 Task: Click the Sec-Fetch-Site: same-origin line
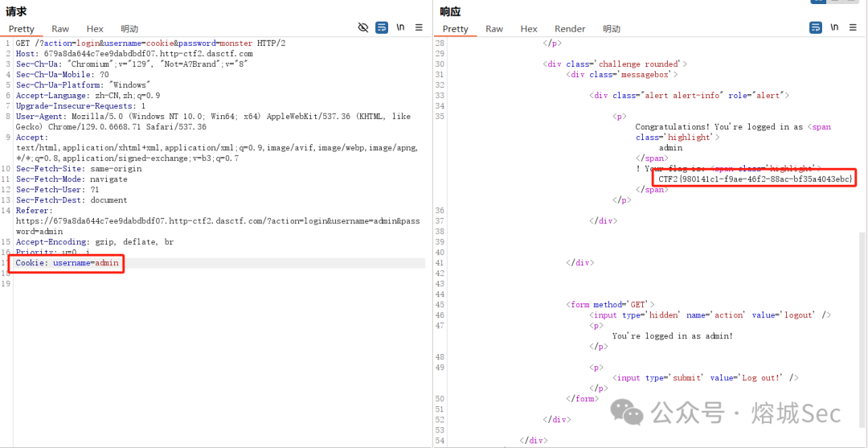[79, 169]
